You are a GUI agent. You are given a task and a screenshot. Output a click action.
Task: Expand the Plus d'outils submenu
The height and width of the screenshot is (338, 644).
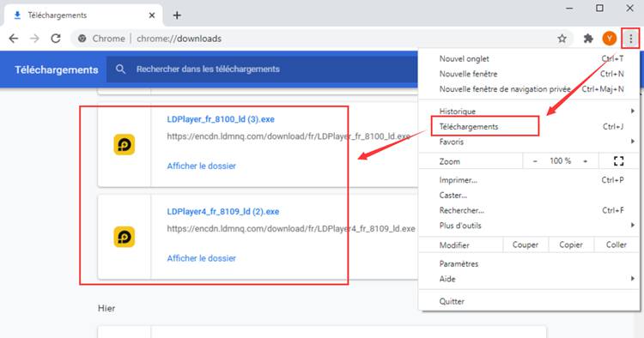point(529,226)
